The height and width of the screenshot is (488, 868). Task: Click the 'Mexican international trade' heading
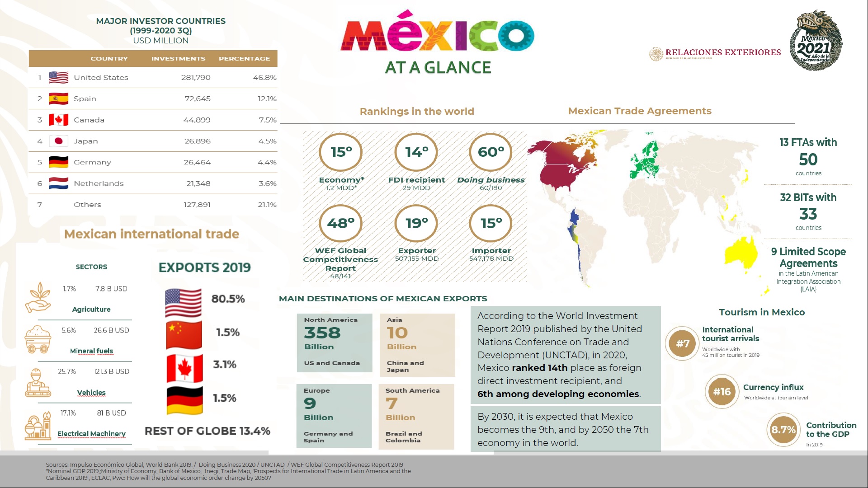151,234
